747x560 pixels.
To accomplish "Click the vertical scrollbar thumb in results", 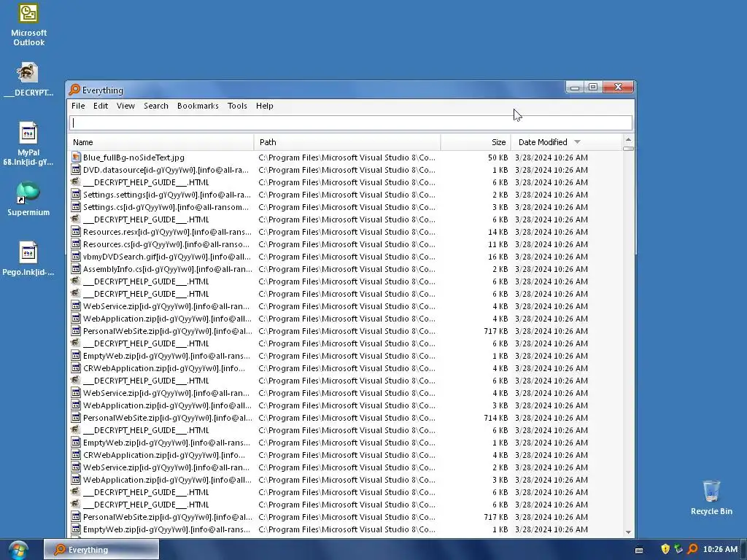I will click(x=628, y=148).
